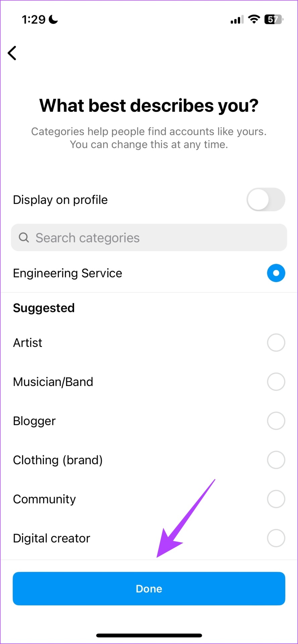Select the Engineering Service radio button
This screenshot has width=298, height=644.
(x=276, y=273)
